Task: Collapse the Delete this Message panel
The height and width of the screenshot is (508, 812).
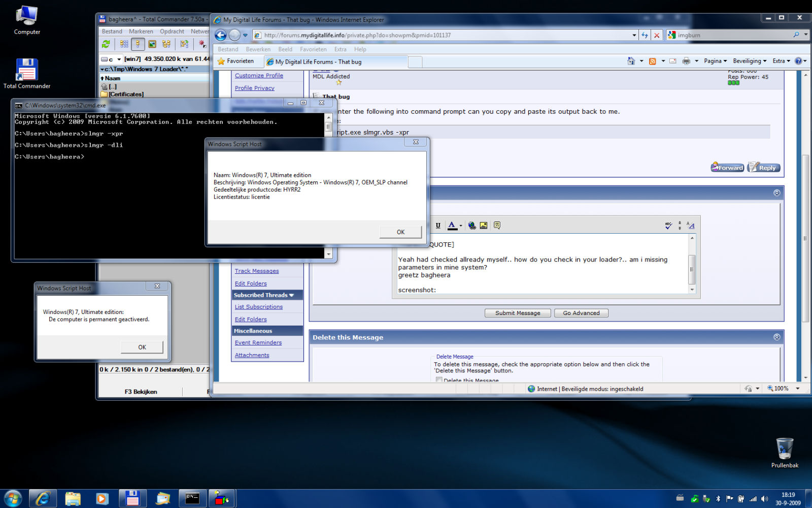Action: (x=777, y=337)
